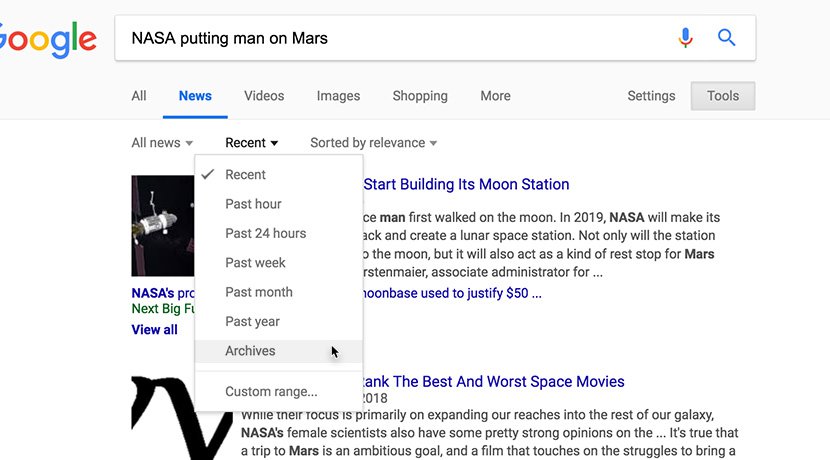Viewport: 830px width, 460px height.
Task: Expand the All news dropdown
Action: tap(162, 143)
